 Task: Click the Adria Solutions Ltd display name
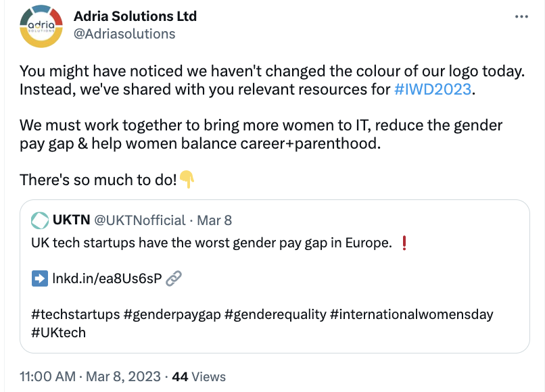(135, 16)
